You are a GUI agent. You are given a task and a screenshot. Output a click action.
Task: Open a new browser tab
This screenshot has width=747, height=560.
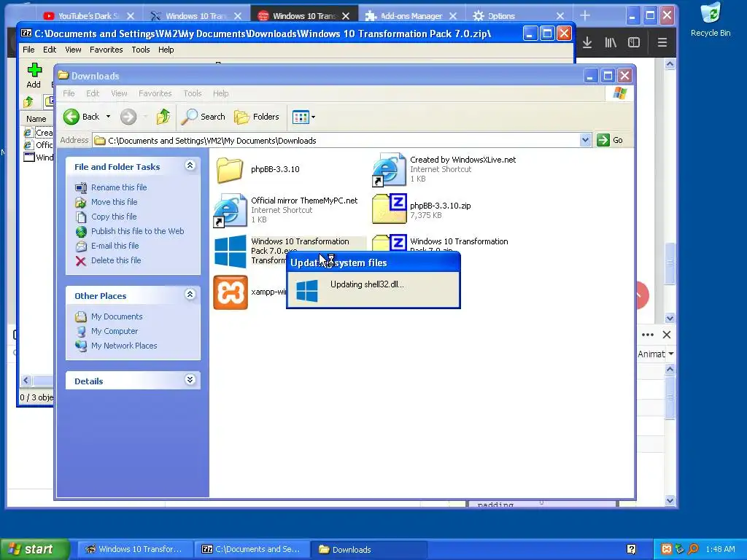pos(585,16)
